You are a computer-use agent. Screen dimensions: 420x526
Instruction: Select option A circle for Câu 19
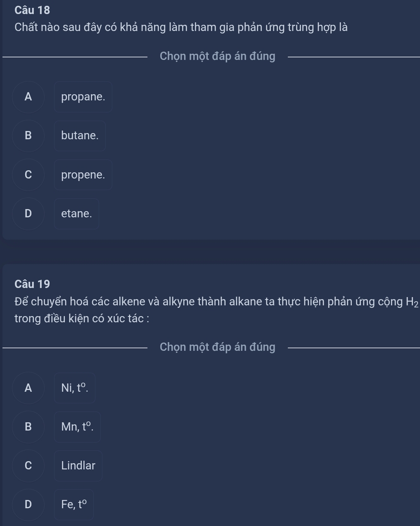coord(28,388)
